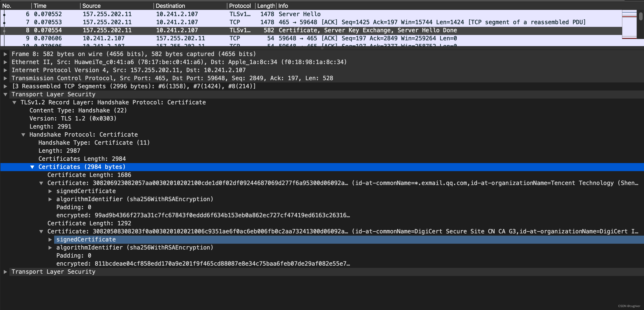This screenshot has width=644, height=310.
Task: Click source 157.255.202.11 in packet 6
Action: [107, 14]
